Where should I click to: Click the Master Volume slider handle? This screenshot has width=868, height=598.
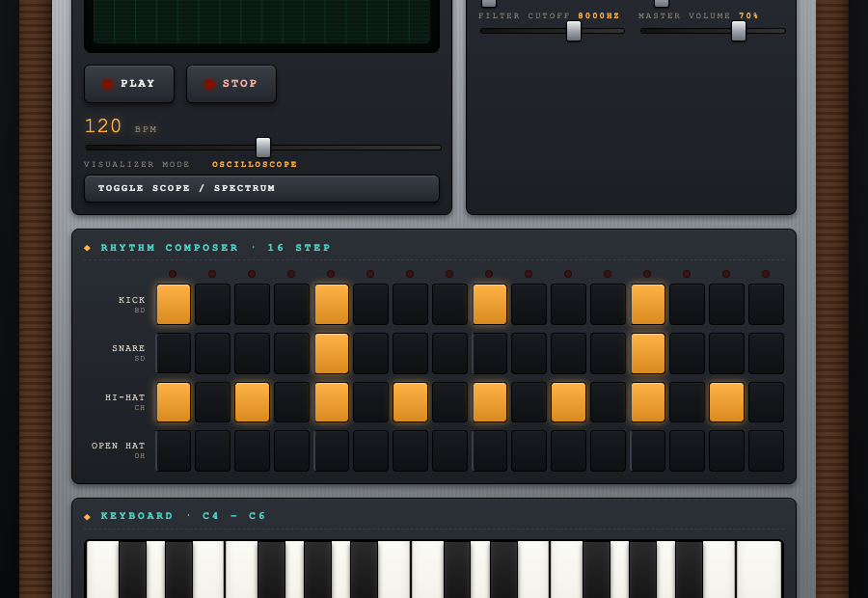739,31
